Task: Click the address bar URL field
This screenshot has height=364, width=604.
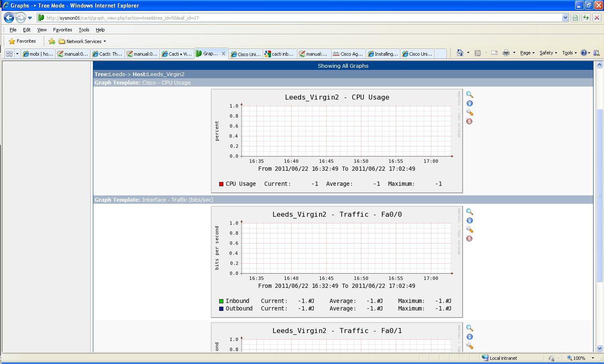Action: (299, 18)
